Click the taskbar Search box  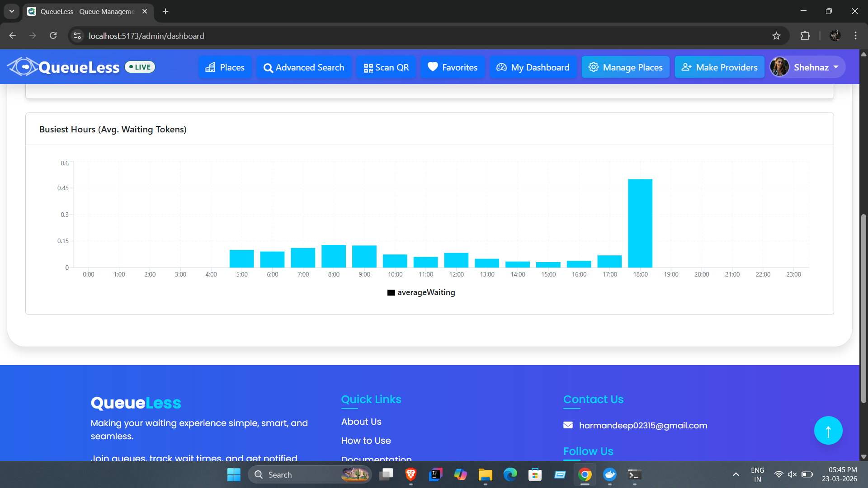click(310, 474)
